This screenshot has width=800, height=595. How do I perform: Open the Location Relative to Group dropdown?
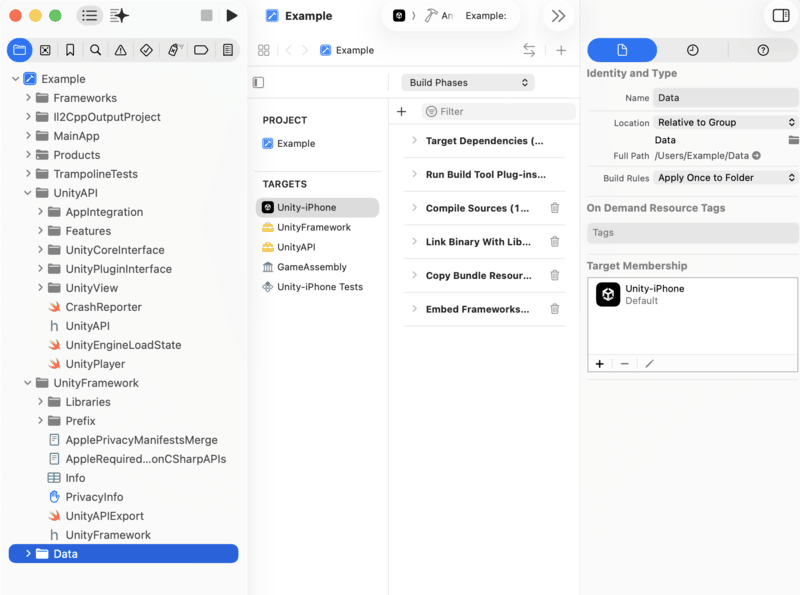pos(726,122)
